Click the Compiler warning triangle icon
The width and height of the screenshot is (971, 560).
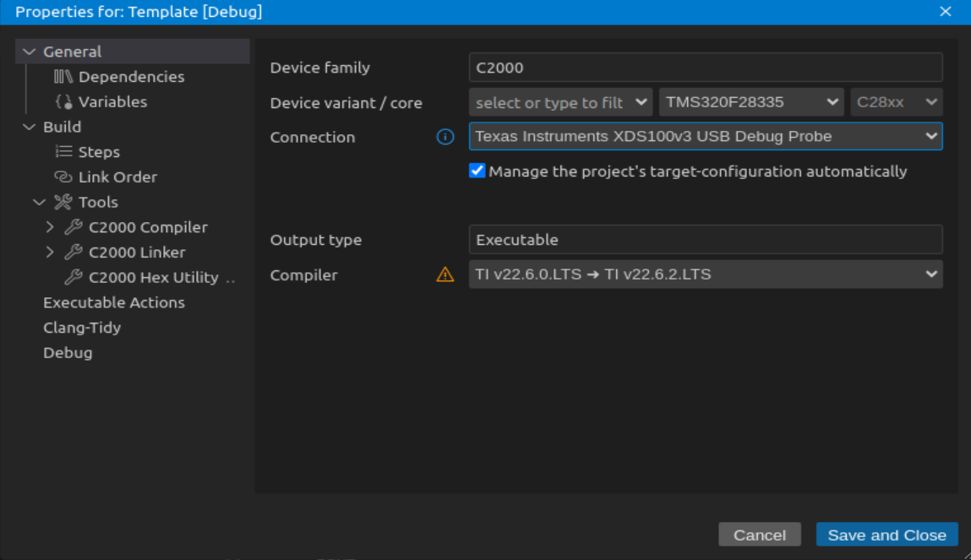(445, 275)
